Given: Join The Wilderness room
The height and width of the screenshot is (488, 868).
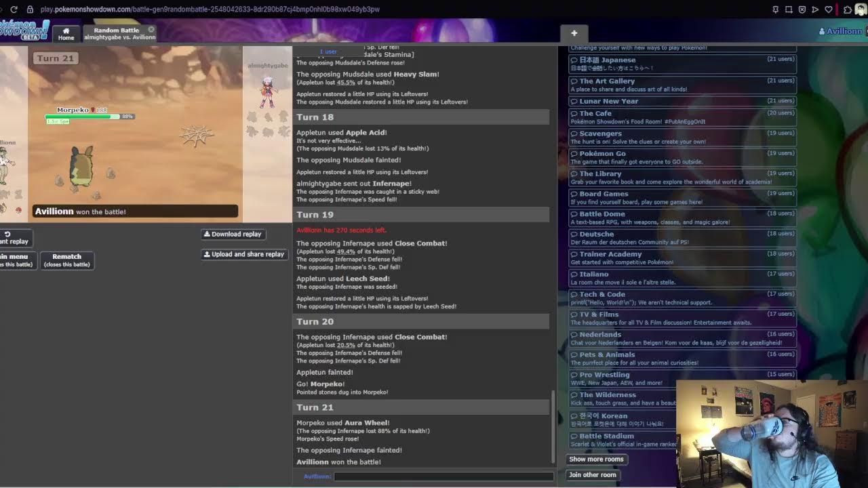Looking at the screenshot, I should (x=623, y=399).
